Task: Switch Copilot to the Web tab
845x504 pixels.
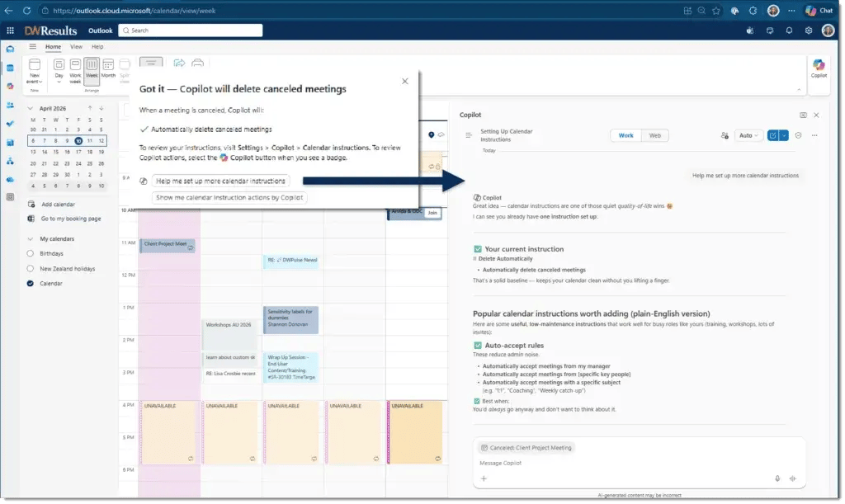Action: pos(655,134)
